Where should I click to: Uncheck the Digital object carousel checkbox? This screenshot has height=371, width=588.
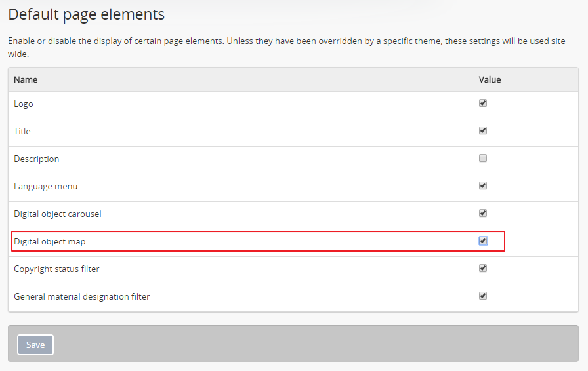coord(483,213)
